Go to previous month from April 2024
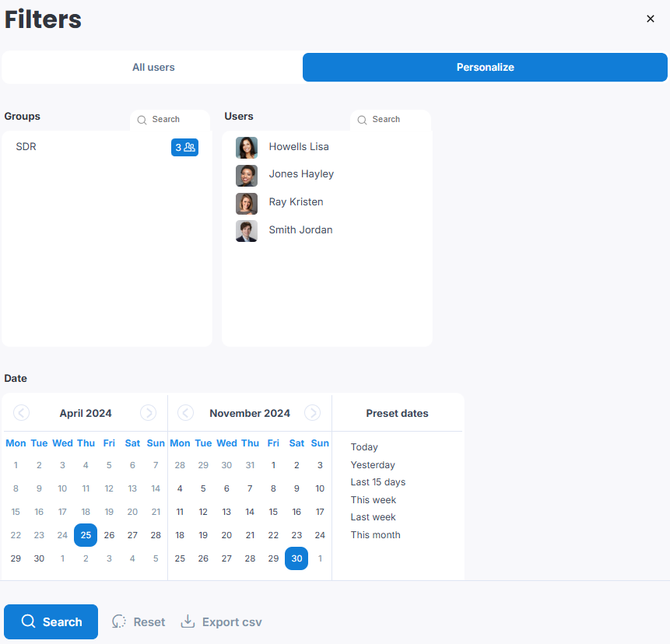This screenshot has width=670, height=644. coord(21,413)
